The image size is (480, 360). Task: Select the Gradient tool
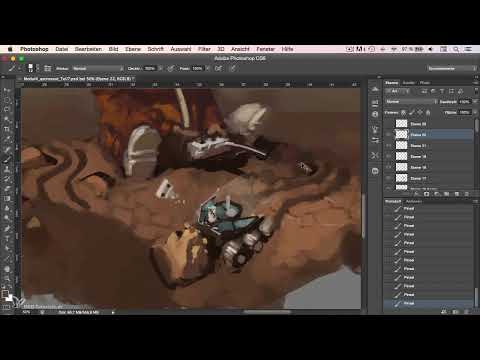click(x=7, y=199)
